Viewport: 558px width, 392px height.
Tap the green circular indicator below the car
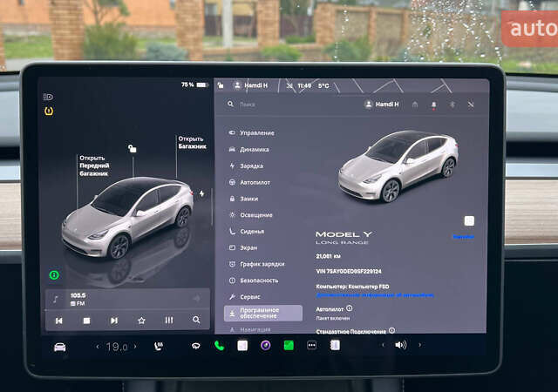(54, 275)
